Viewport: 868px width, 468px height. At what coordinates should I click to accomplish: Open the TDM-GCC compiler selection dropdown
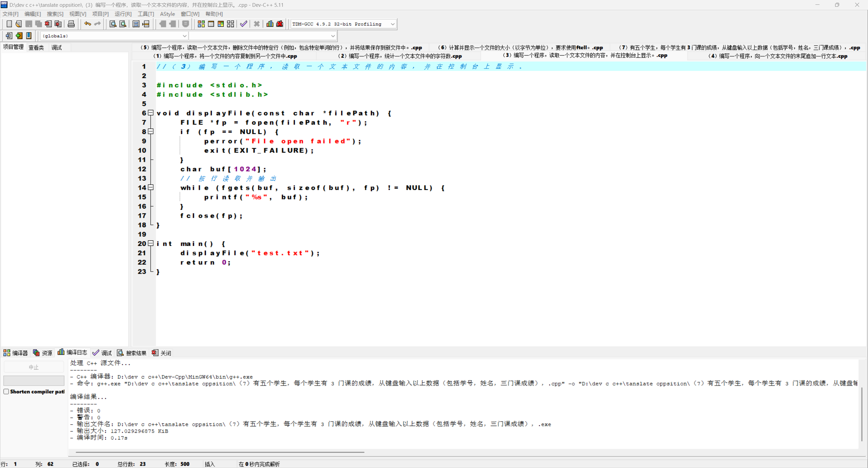[x=392, y=24]
